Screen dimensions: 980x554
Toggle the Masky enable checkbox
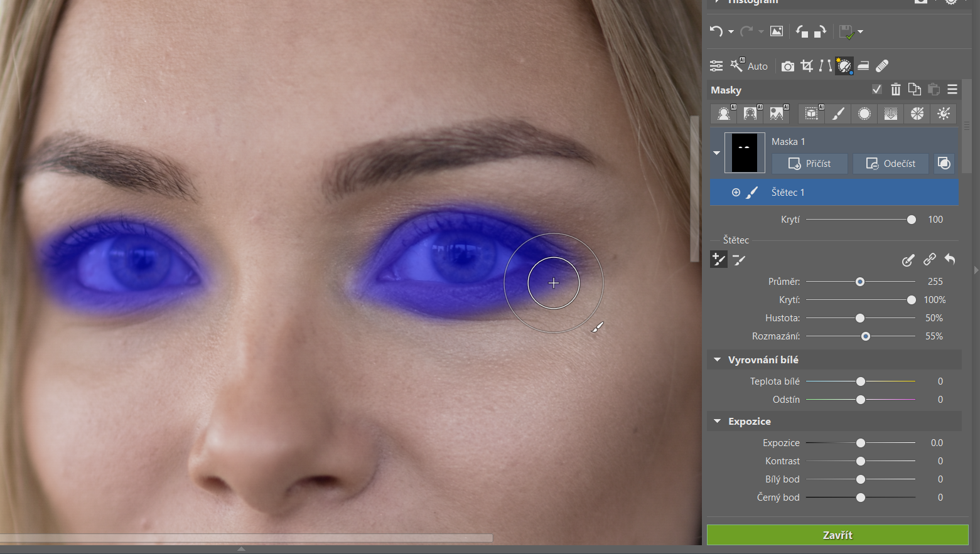click(x=877, y=90)
